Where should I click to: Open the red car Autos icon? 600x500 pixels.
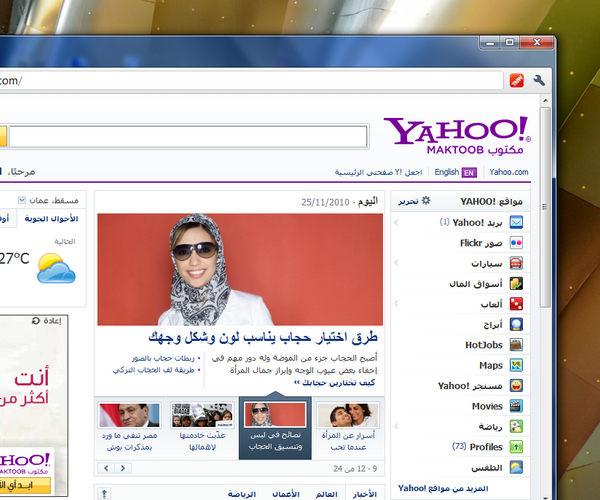(x=516, y=263)
